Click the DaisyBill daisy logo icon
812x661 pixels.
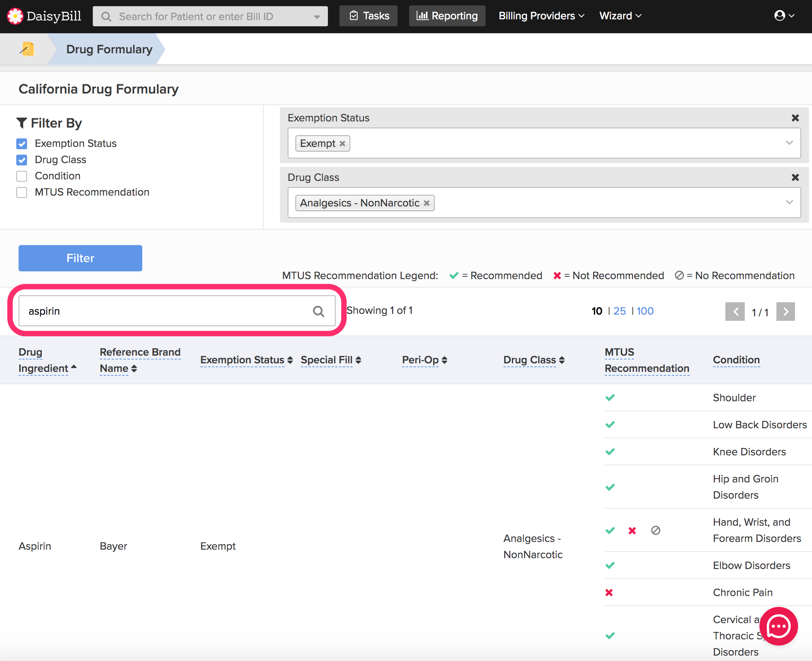(15, 16)
